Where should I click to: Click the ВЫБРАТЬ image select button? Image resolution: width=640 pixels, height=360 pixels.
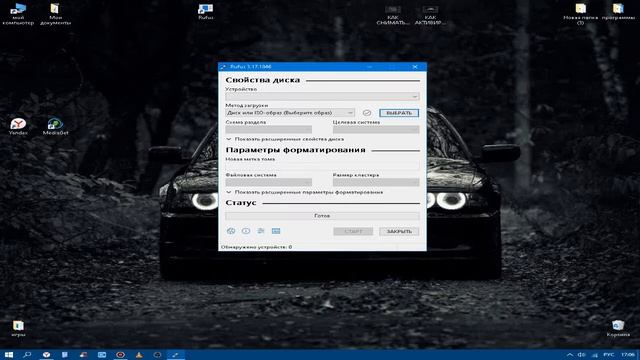399,113
